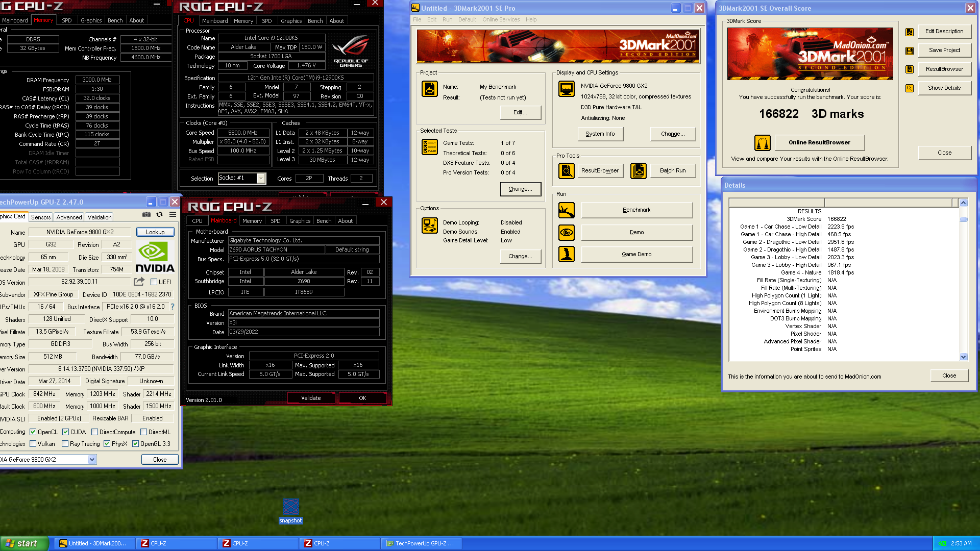Viewport: 980px width, 551px height.
Task: Switch to Advanced tab in GPU-Z
Action: point(69,217)
